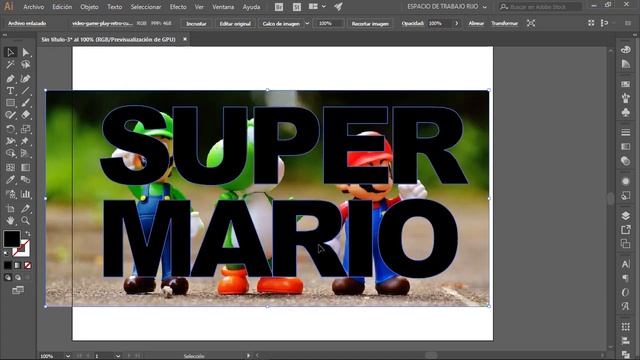
Task: Select the Eyedropper tool
Action: point(11,180)
